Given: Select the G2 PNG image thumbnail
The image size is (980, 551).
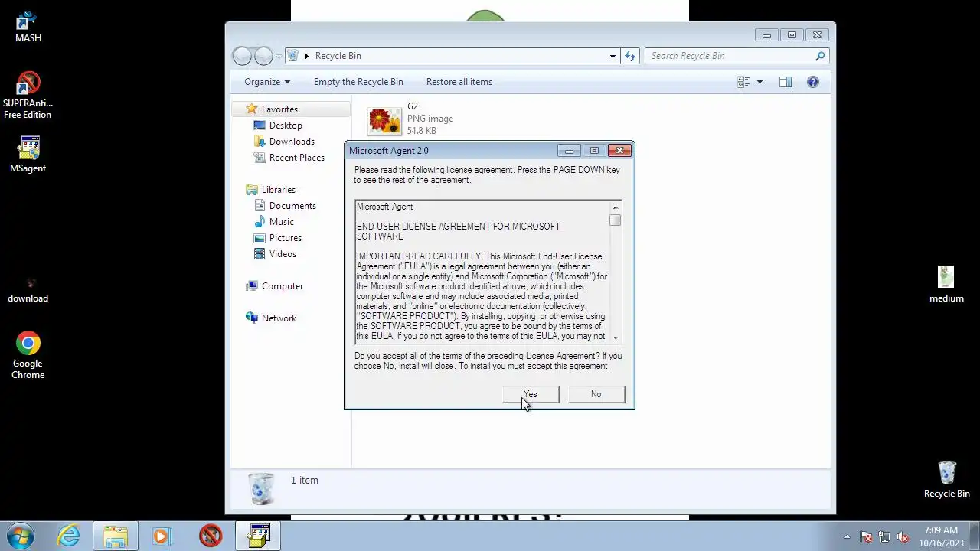Looking at the screenshot, I should (x=384, y=121).
